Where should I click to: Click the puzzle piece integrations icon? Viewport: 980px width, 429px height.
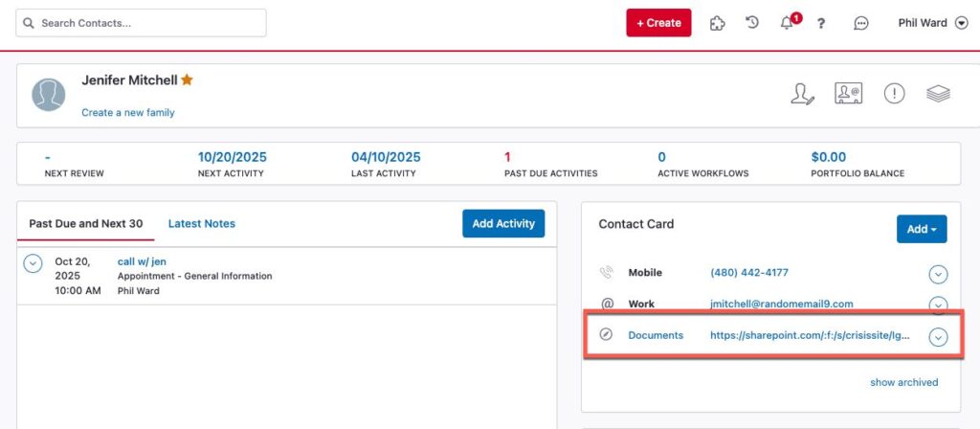[717, 23]
